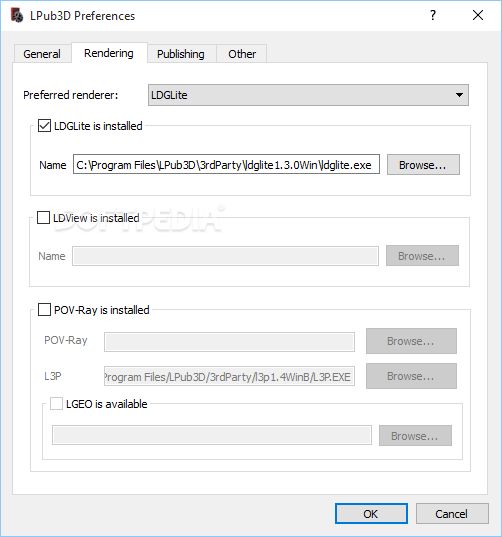
Task: Click the POV-Ray field label
Action: (x=66, y=340)
